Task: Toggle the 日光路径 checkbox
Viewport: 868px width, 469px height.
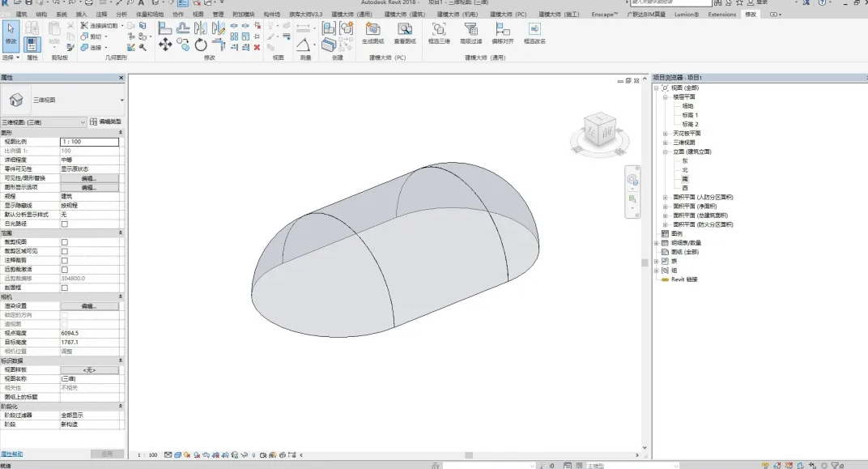Action: pos(65,224)
